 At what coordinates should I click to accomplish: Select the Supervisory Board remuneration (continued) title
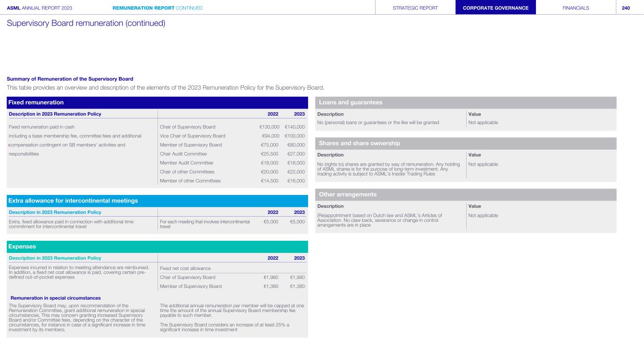(x=86, y=23)
